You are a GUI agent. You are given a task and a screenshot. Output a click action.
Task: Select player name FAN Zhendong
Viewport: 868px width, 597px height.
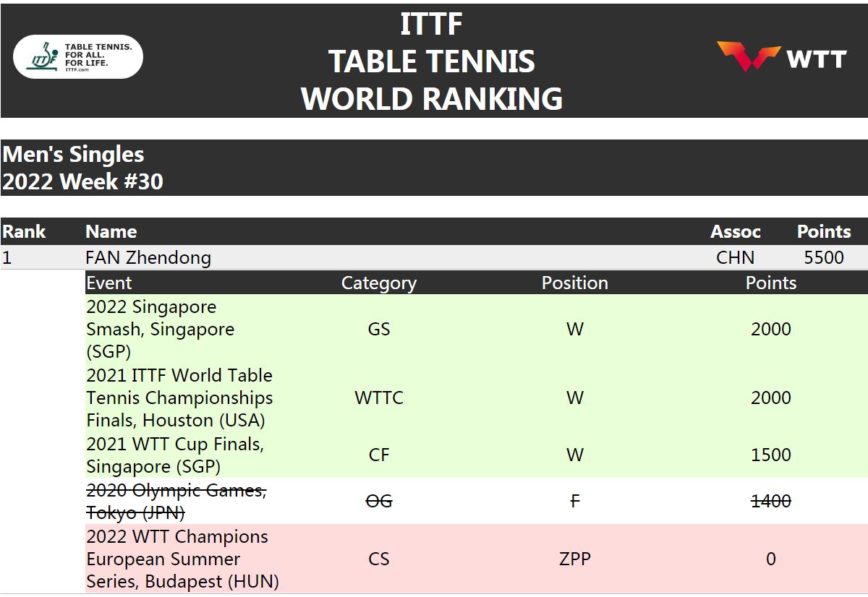pos(148,257)
